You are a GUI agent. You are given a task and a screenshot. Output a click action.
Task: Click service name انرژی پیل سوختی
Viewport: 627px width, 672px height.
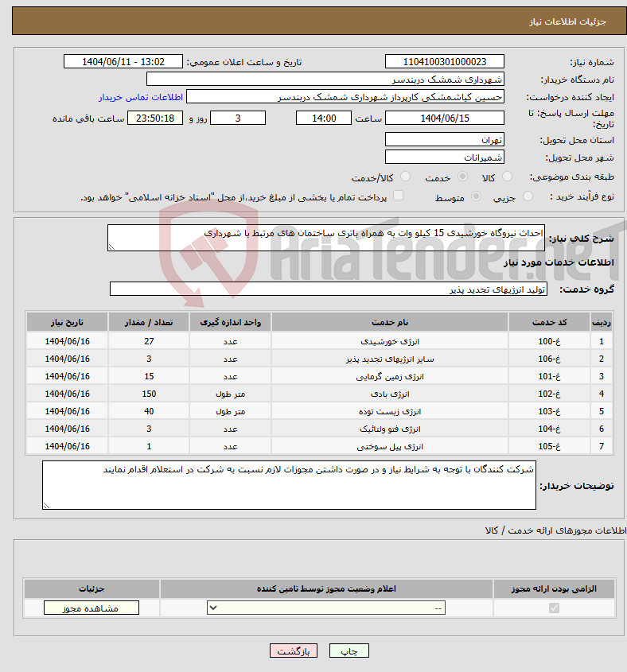(390, 447)
